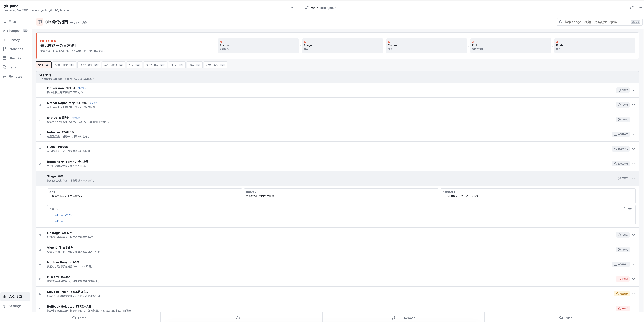Click the origin/main upstream label
Screen dimensions: 644x322
coord(328,8)
